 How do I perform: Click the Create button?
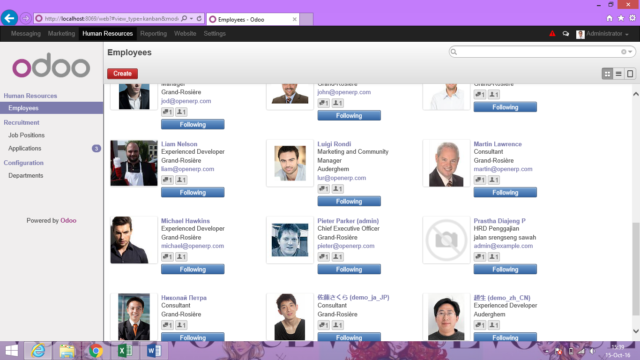click(122, 73)
